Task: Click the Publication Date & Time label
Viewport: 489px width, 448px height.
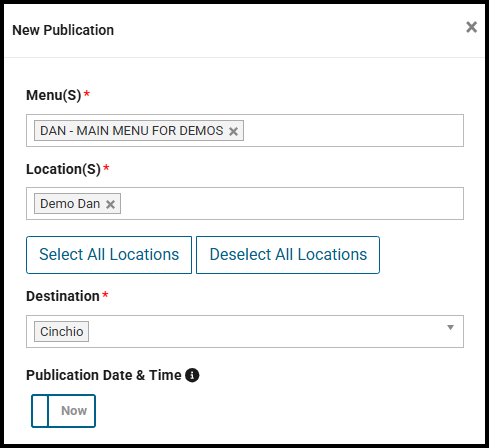Action: point(104,375)
